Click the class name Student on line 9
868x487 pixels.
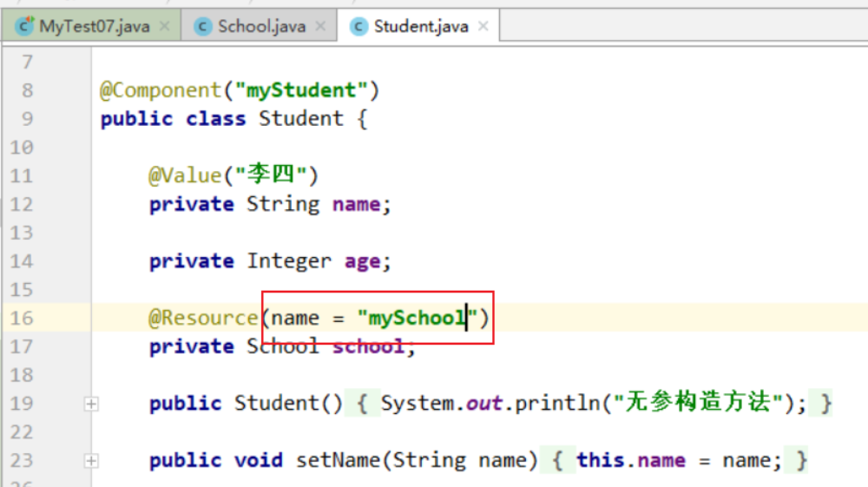(301, 119)
